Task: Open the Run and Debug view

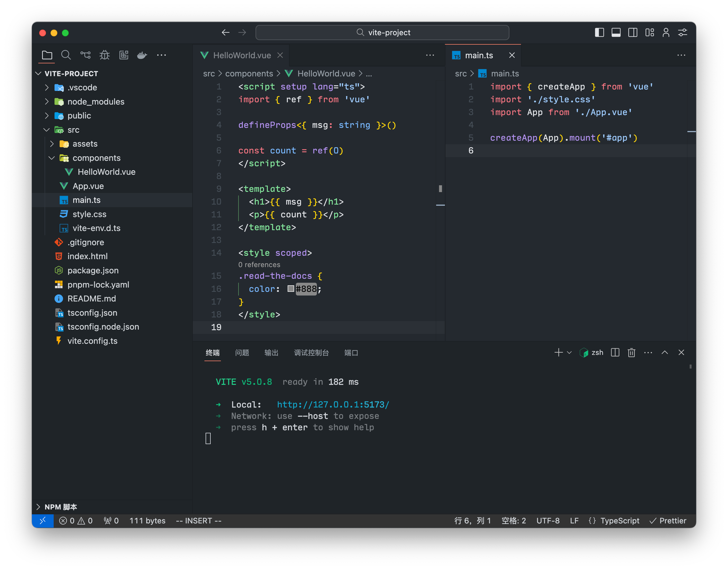Action: (x=104, y=55)
